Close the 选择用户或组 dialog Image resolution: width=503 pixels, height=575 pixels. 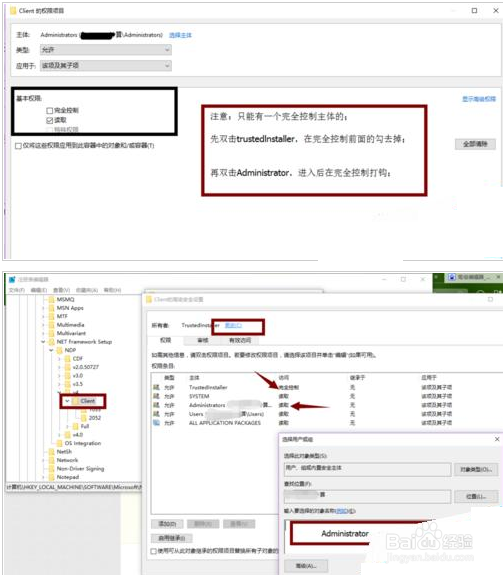497,439
